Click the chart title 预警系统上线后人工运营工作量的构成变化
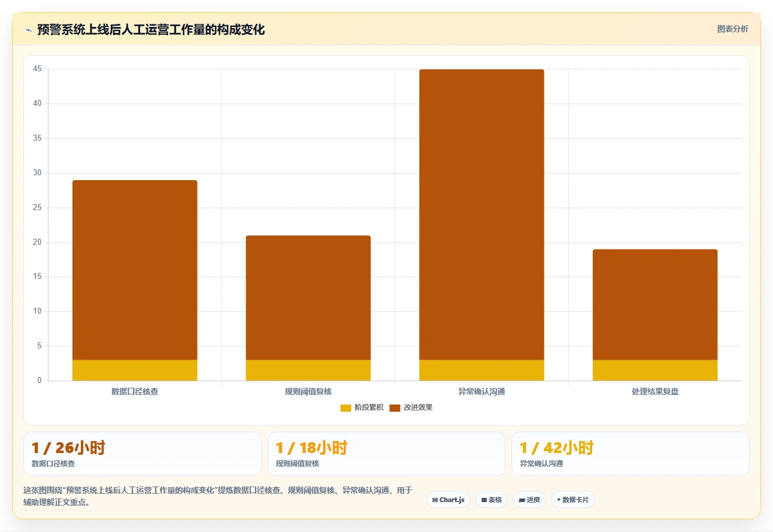The image size is (773, 532). [x=151, y=29]
